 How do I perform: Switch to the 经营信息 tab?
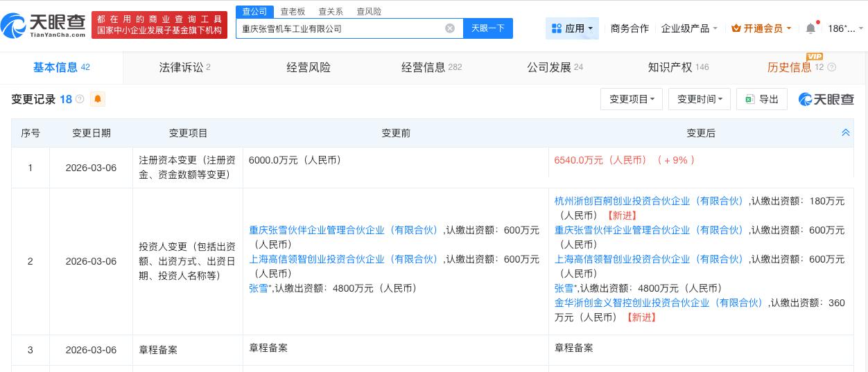(431, 67)
